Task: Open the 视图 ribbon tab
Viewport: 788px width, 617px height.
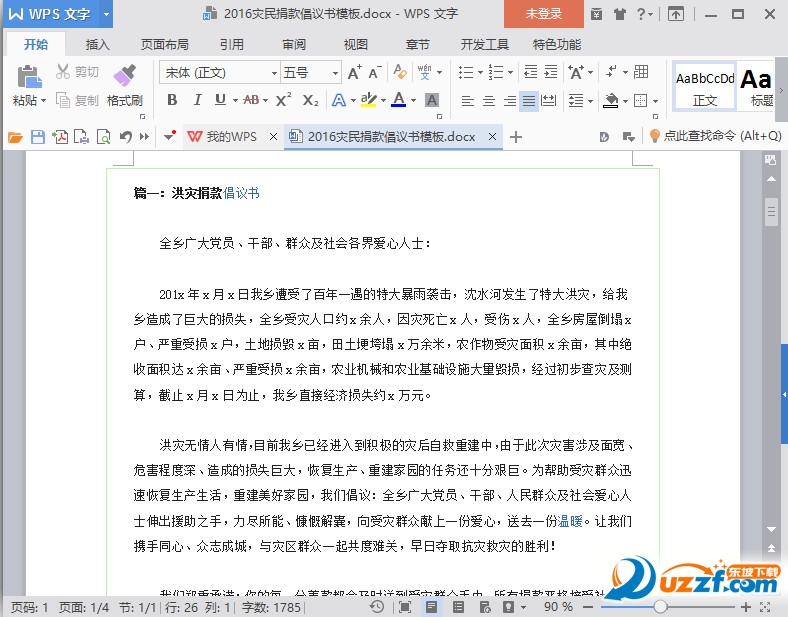Action: pos(356,45)
